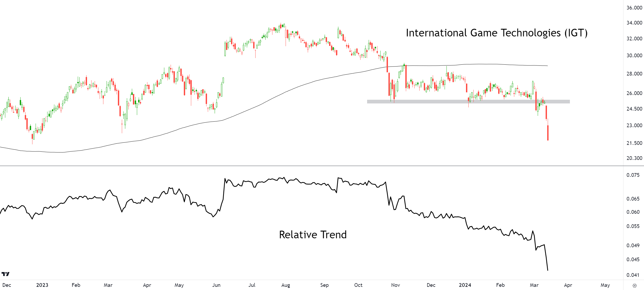Click price label 28.000 on axis
644x290 pixels.
[634, 74]
